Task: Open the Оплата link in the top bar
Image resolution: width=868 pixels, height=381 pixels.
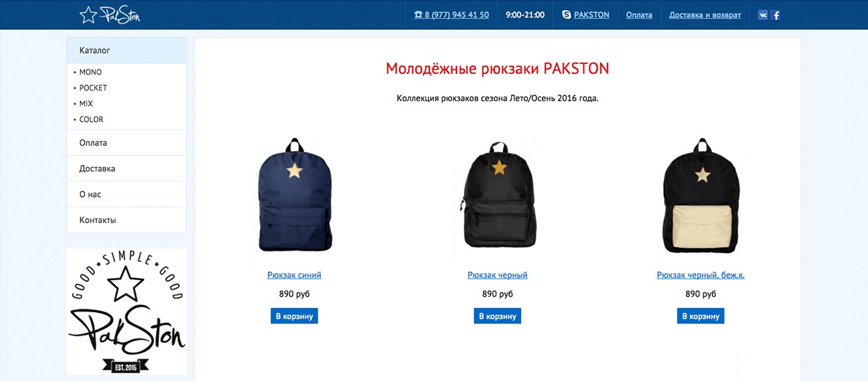Action: pyautogui.click(x=639, y=15)
